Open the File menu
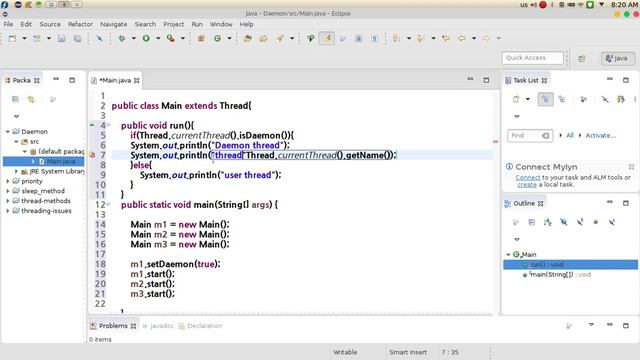Viewport: 640px width, 360px height. [8, 24]
